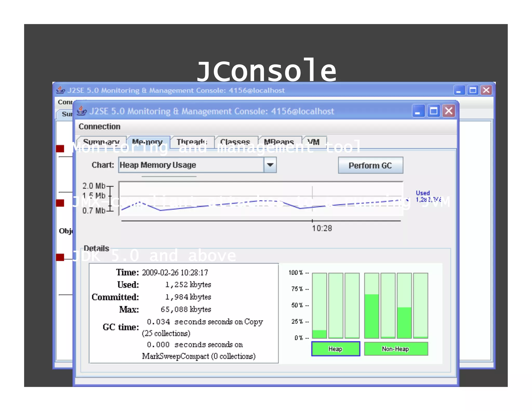Open the VM tab
The width and height of the screenshot is (532, 411).
click(314, 142)
